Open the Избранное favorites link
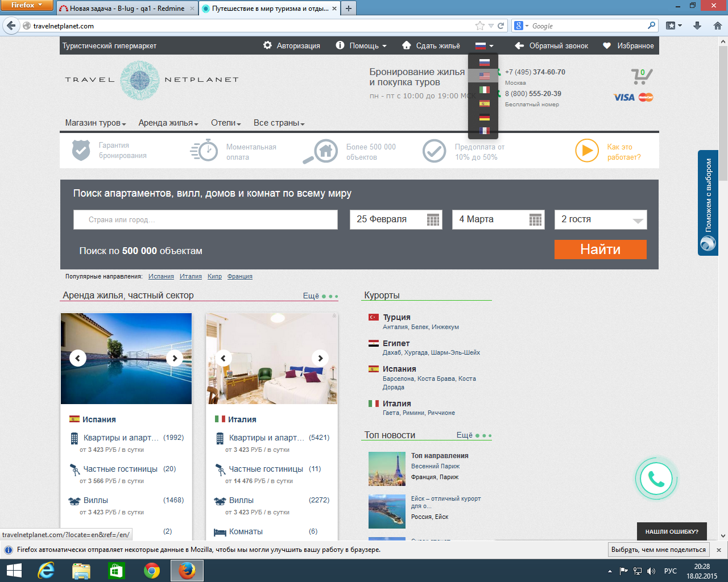 pyautogui.click(x=628, y=45)
